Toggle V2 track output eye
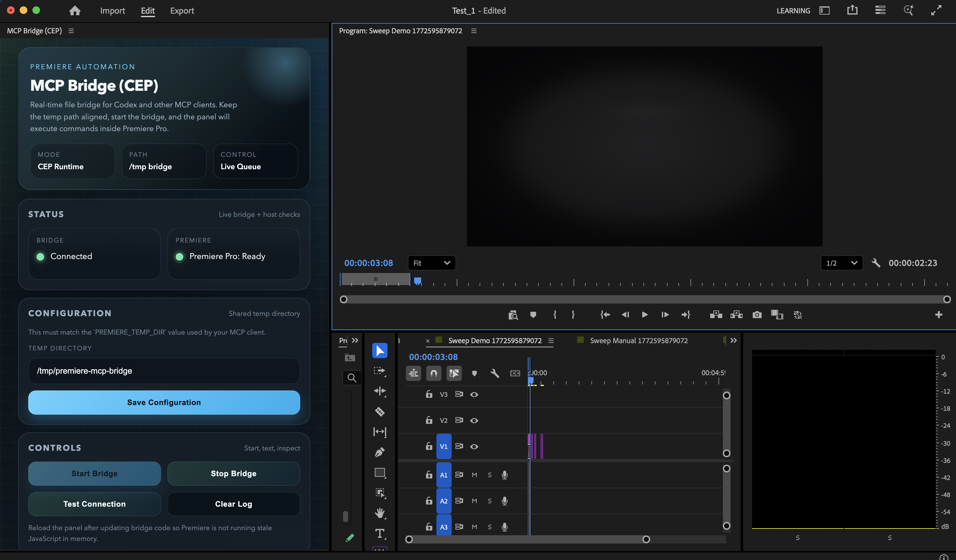This screenshot has height=560, width=956. pyautogui.click(x=474, y=420)
